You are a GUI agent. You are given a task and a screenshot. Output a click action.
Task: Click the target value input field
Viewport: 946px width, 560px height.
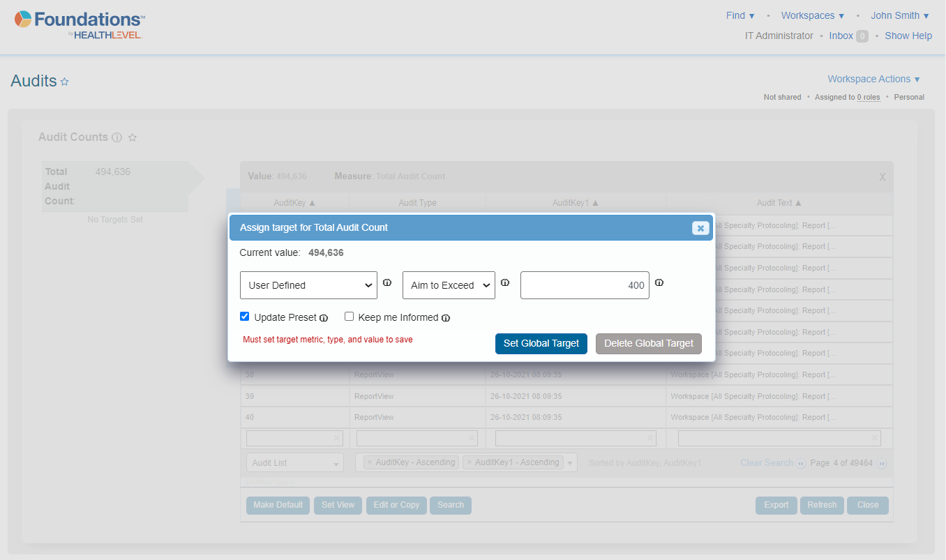[x=585, y=285]
